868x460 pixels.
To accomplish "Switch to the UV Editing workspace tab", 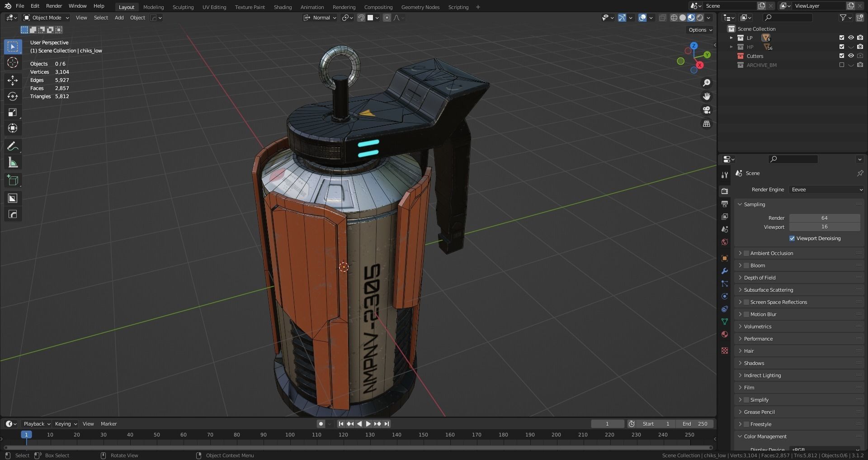I will (x=214, y=7).
